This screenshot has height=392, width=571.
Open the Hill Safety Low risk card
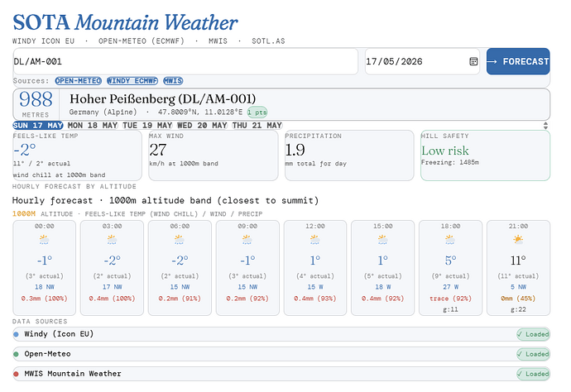[x=485, y=155]
